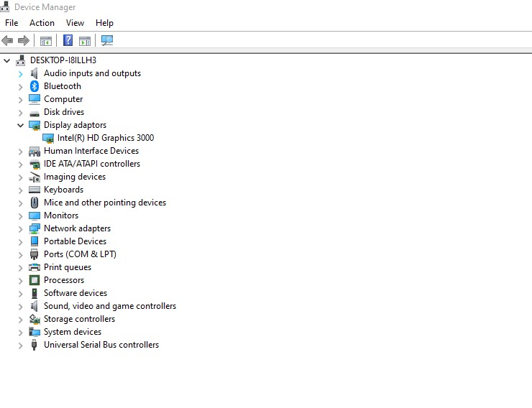
Task: Expand the Keyboards chevron
Action: (x=20, y=190)
